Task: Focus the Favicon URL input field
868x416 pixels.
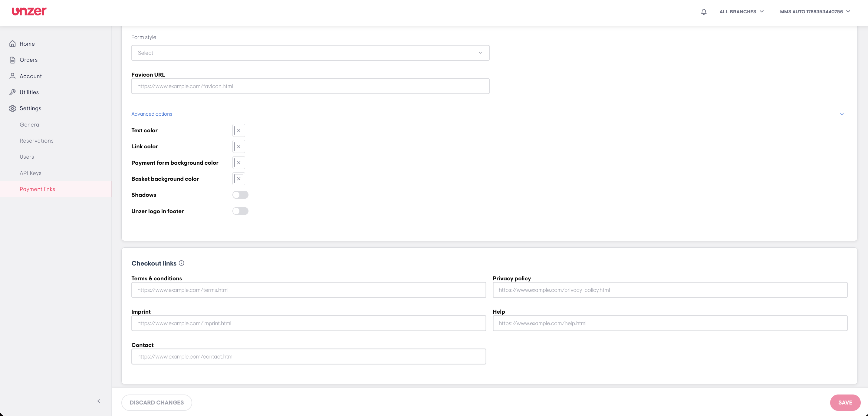Action: [x=310, y=86]
